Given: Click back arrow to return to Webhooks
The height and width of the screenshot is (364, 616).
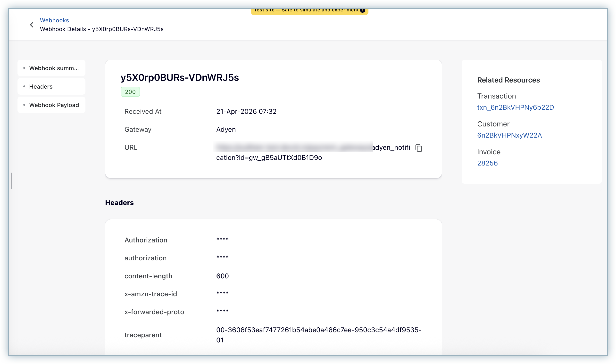Looking at the screenshot, I should (32, 25).
